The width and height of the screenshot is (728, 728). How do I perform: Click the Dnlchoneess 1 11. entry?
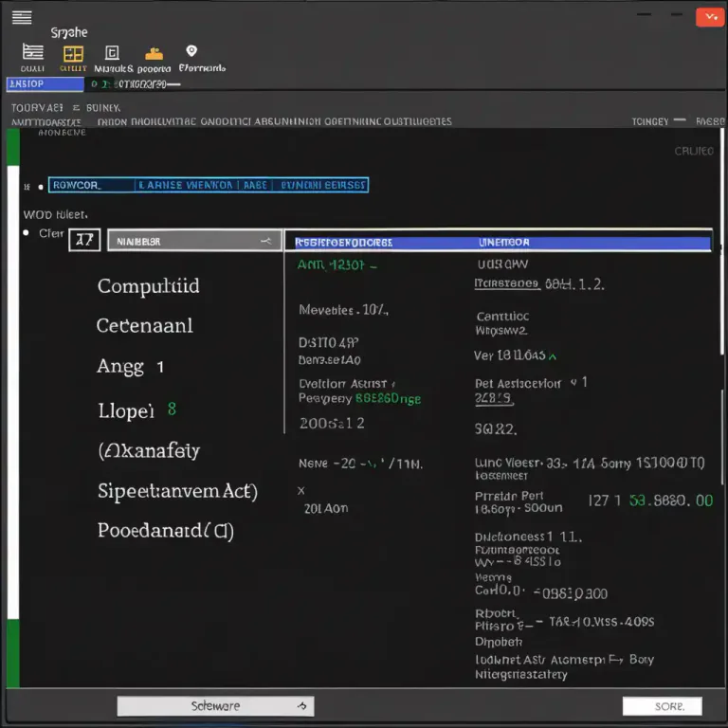528,537
